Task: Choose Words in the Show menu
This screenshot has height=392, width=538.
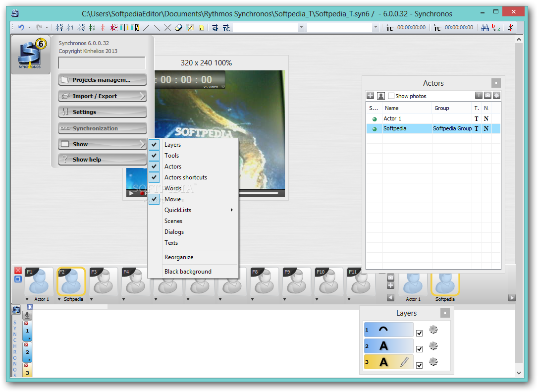Action: 193,188
